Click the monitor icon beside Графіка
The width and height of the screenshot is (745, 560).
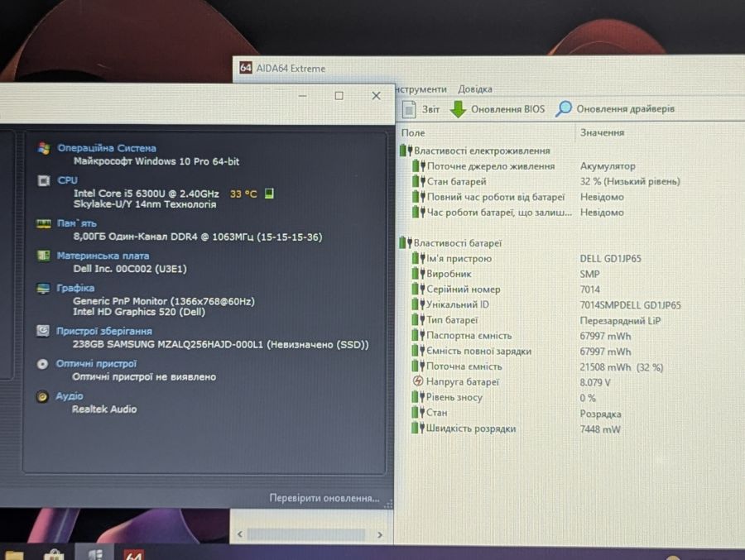point(43,288)
